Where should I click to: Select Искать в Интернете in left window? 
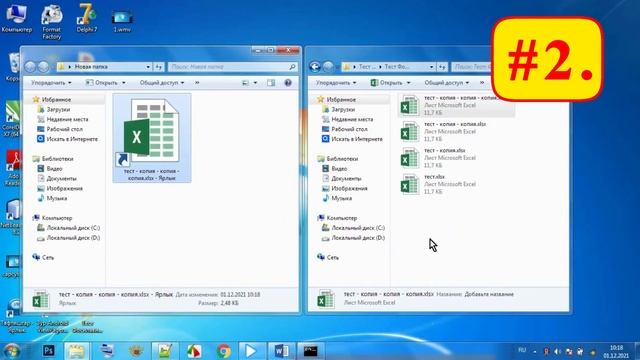coord(67,139)
